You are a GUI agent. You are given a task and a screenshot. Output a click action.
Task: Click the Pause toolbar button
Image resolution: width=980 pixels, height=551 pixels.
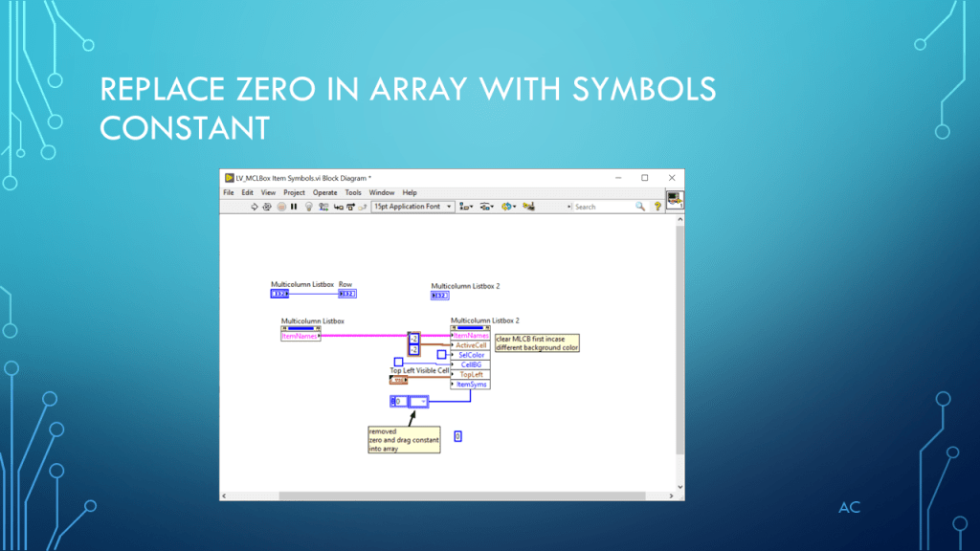click(x=294, y=207)
